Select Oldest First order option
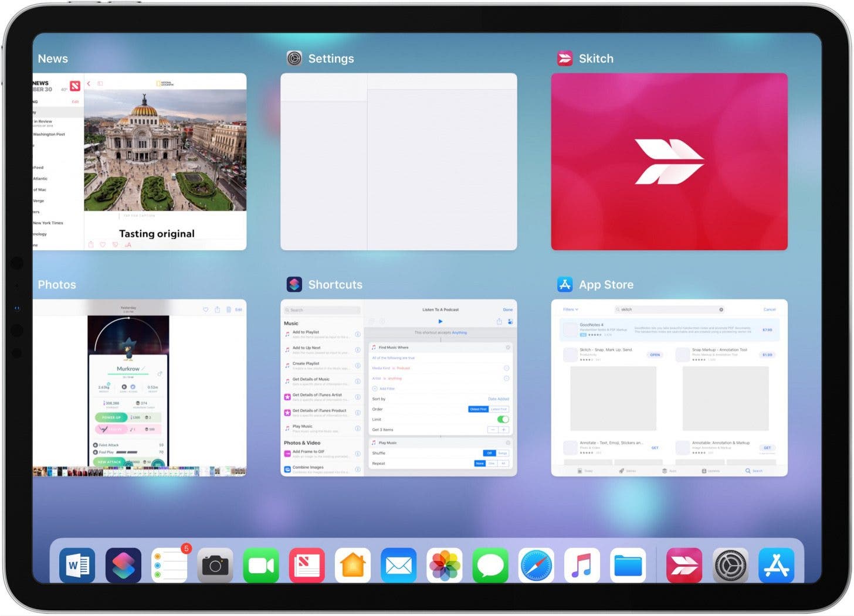Viewport: 854px width, 616px height. tap(478, 409)
